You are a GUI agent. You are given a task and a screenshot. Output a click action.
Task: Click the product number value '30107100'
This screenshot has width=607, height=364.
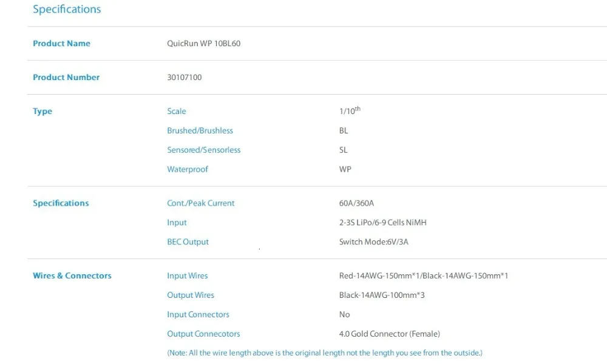pos(185,78)
